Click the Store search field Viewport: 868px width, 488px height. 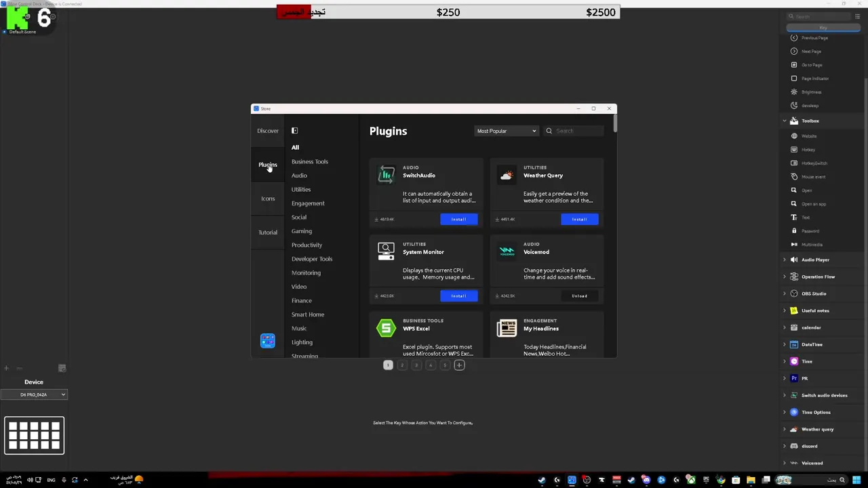point(574,131)
